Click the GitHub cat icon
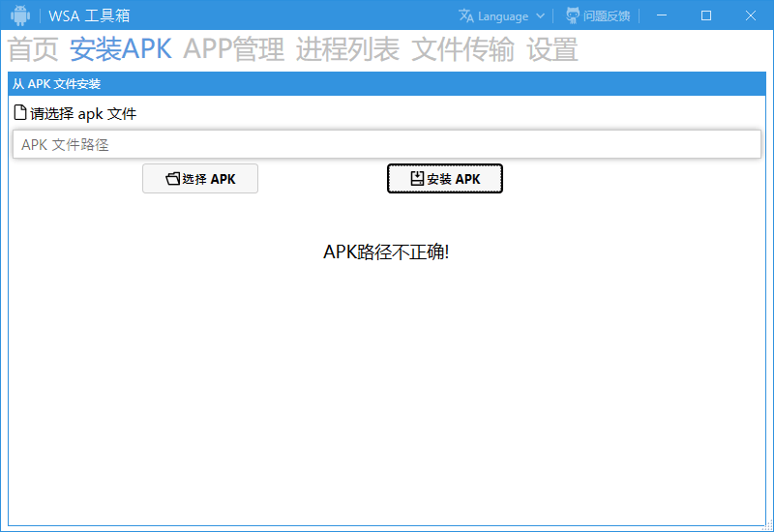Image resolution: width=774 pixels, height=532 pixels. [573, 15]
